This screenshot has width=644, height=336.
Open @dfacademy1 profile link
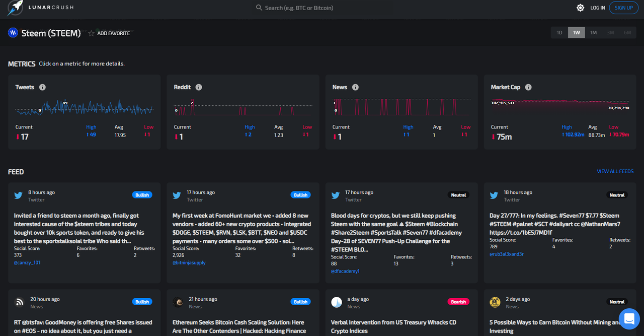(345, 271)
